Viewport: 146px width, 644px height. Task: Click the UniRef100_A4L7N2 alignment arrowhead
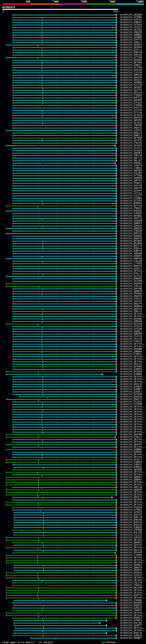tap(100, 623)
